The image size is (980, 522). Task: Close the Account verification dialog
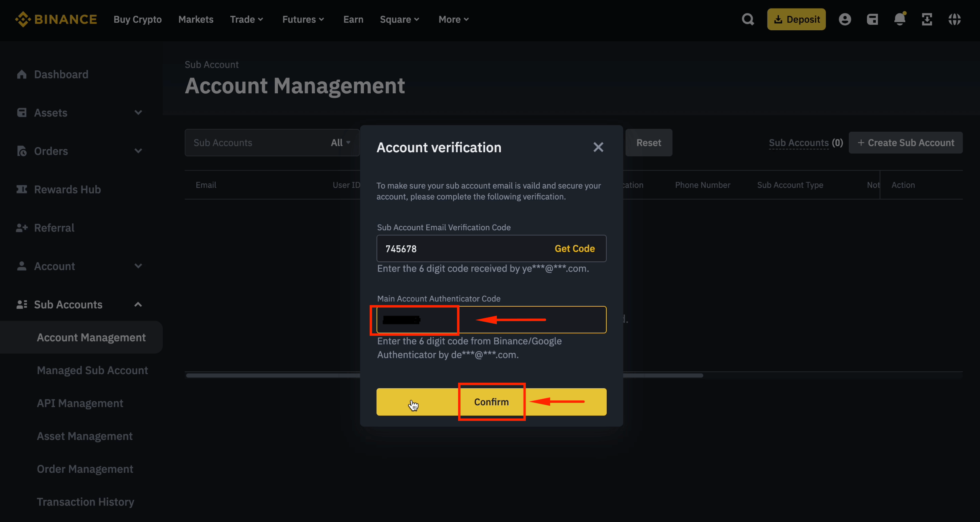[x=598, y=147]
